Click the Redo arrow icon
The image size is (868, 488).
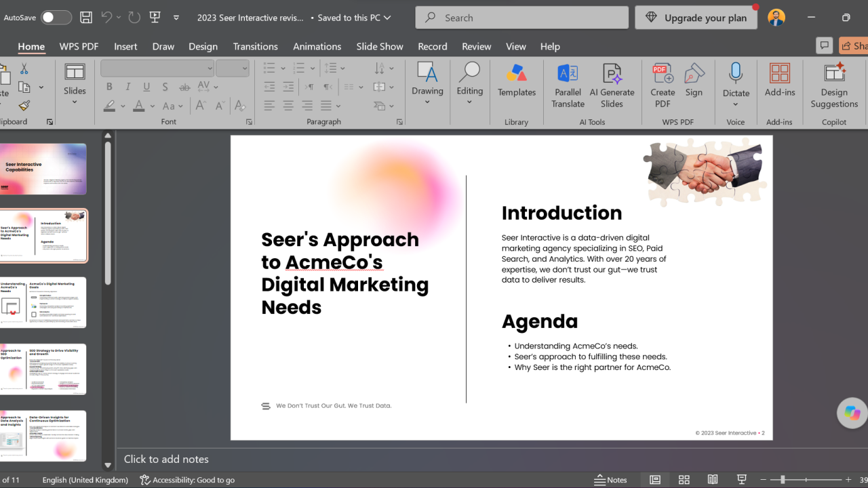(x=134, y=18)
